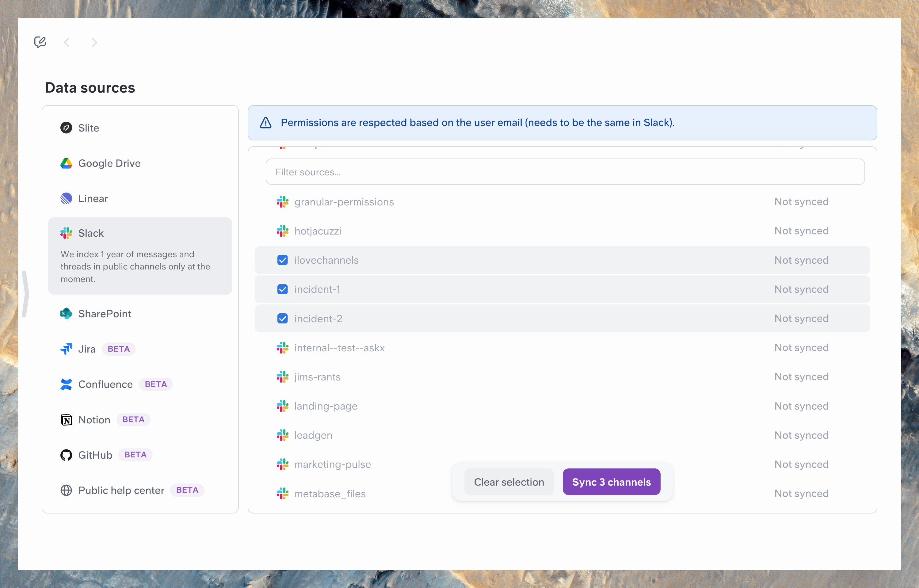Click the Linear logo icon
This screenshot has height=588, width=919.
click(x=66, y=199)
